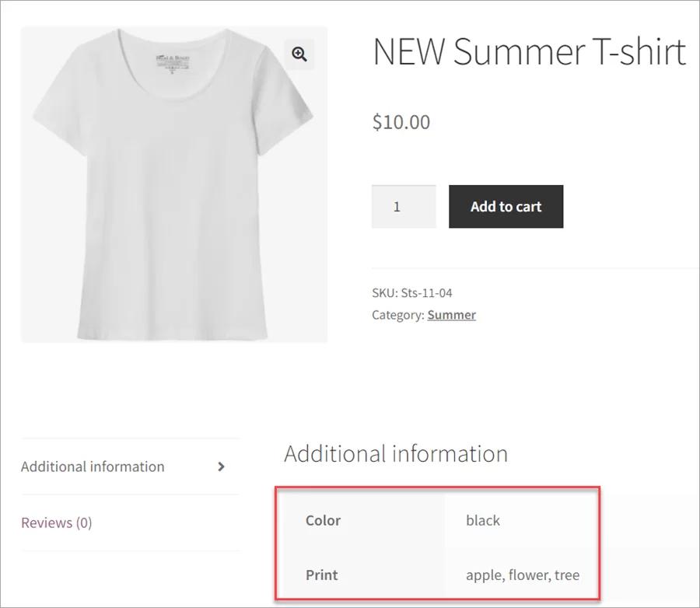Select the black color value

coord(482,520)
